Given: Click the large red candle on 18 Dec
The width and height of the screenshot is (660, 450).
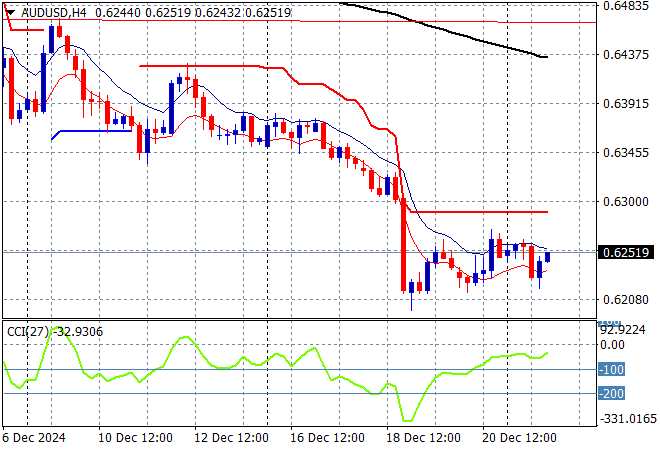Looking at the screenshot, I should [x=403, y=244].
